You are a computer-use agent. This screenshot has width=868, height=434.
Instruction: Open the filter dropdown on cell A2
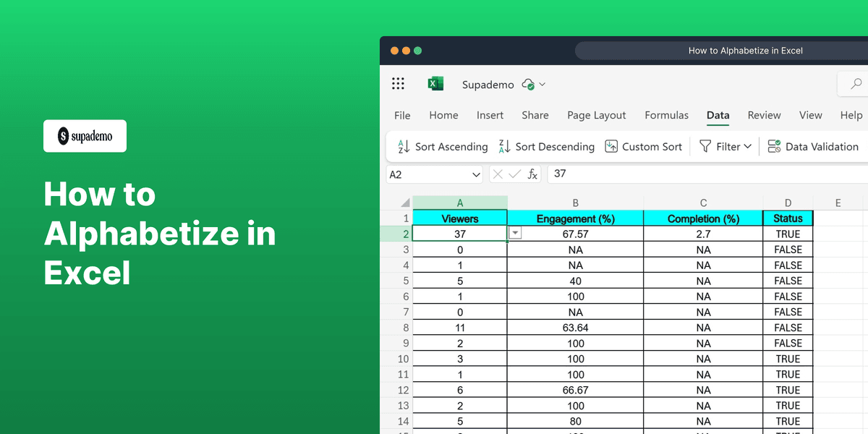coord(514,233)
